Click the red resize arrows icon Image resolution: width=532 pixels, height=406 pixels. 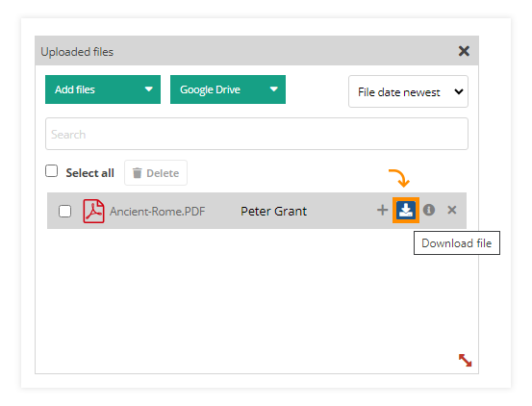pyautogui.click(x=466, y=360)
